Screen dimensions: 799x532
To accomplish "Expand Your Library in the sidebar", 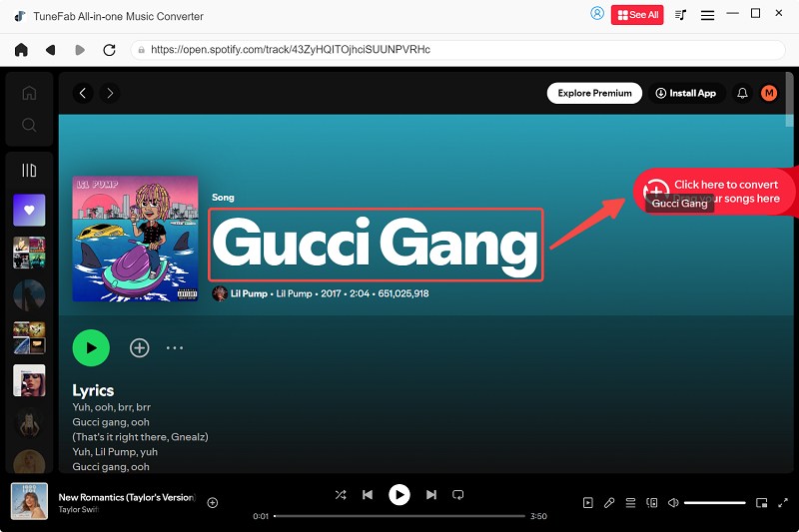I will pos(29,170).
